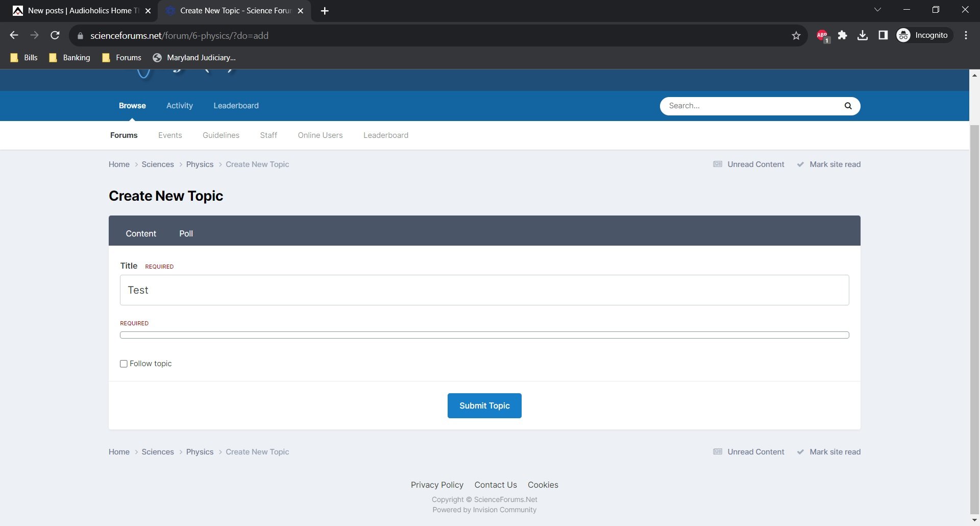The height and width of the screenshot is (526, 980).
Task: Open the Chrome downloads icon
Action: 863,35
